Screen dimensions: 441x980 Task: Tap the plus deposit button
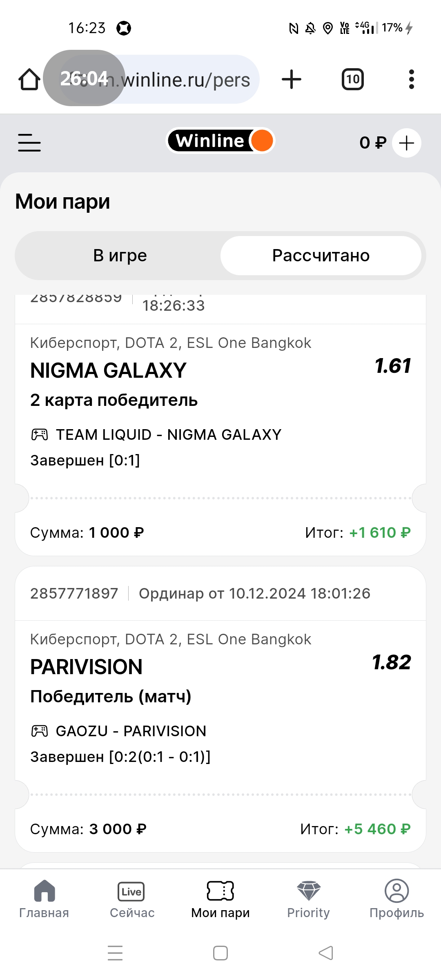[x=406, y=143]
